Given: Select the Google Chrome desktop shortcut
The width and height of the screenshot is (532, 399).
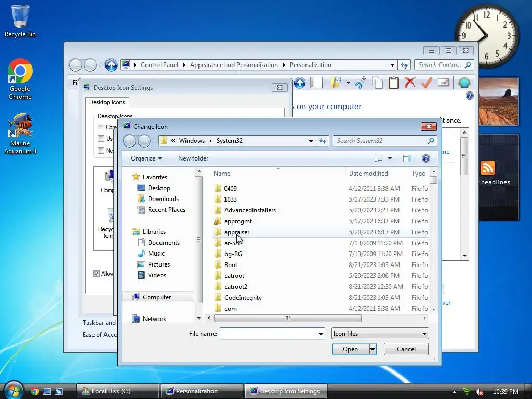Looking at the screenshot, I should (20, 79).
